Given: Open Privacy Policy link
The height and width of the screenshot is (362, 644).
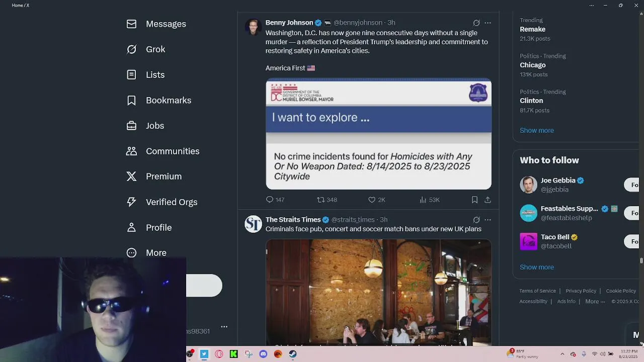Looking at the screenshot, I should coord(581,291).
